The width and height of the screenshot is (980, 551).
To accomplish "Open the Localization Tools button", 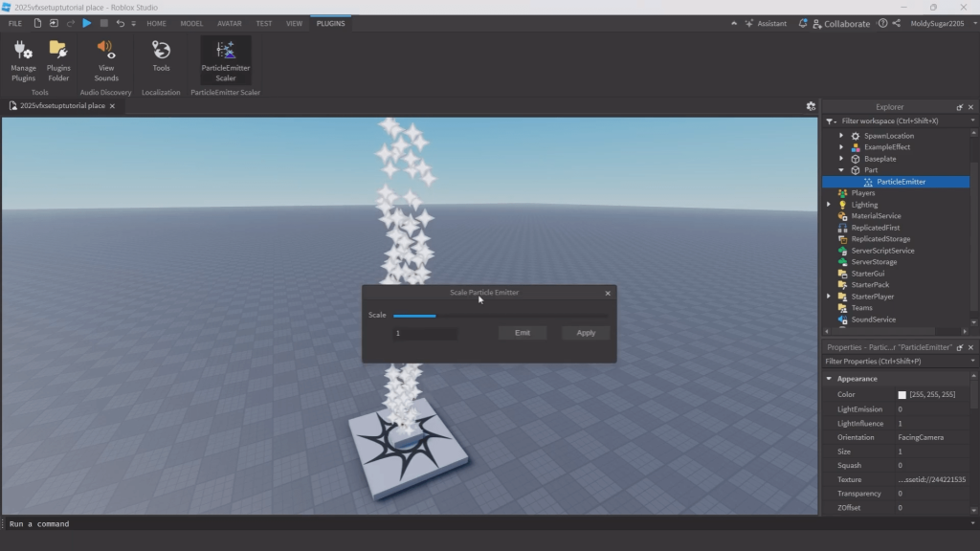I will click(x=161, y=56).
